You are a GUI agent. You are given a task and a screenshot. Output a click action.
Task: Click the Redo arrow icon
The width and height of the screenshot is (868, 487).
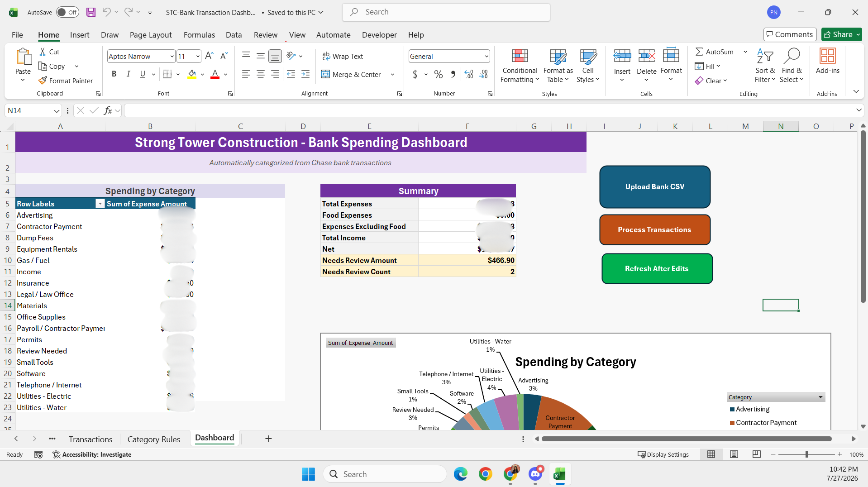click(x=129, y=12)
